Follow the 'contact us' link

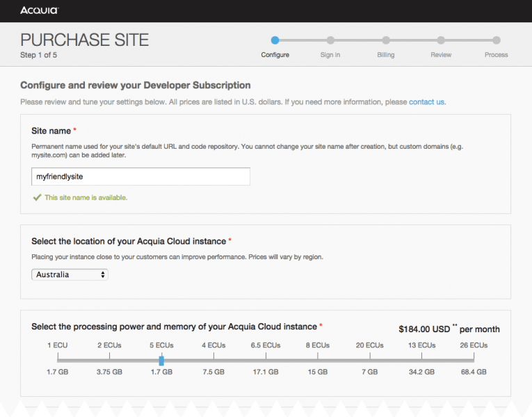click(x=426, y=102)
